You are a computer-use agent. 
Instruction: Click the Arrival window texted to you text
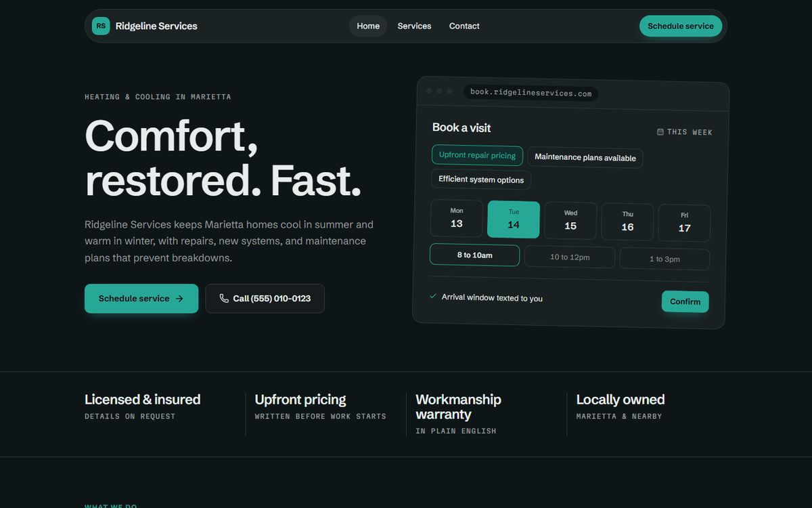[492, 297]
